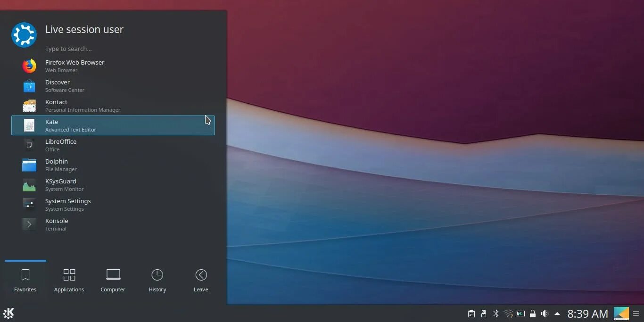Image resolution: width=644 pixels, height=322 pixels.
Task: Launch Konsole terminal
Action: coord(113,224)
